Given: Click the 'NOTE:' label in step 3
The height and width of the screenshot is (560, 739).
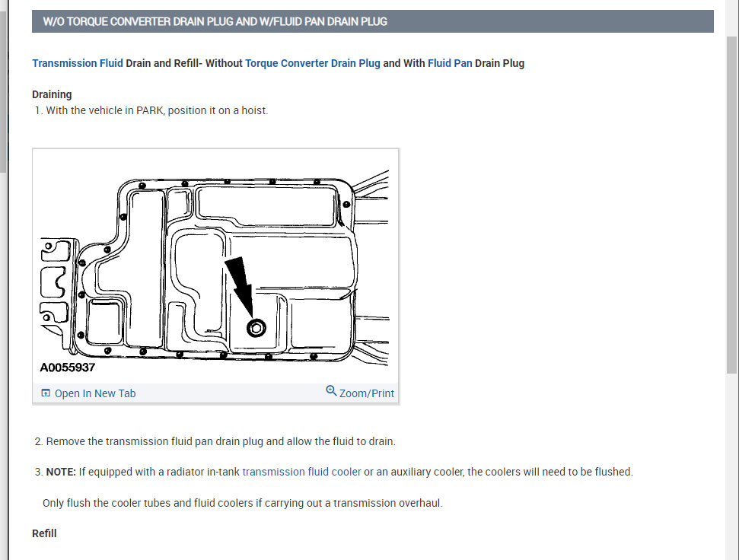Looking at the screenshot, I should click(61, 472).
